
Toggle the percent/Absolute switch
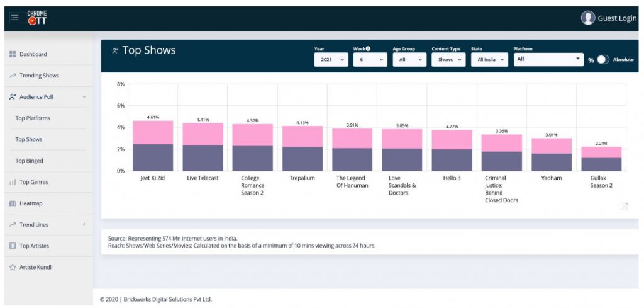pyautogui.click(x=603, y=60)
